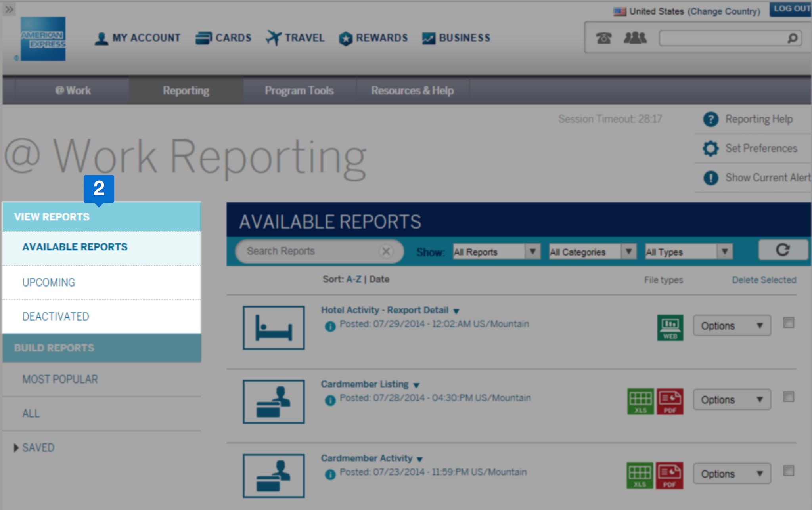The width and height of the screenshot is (812, 510).
Task: Select UPCOMING in View Reports menu
Action: point(49,283)
